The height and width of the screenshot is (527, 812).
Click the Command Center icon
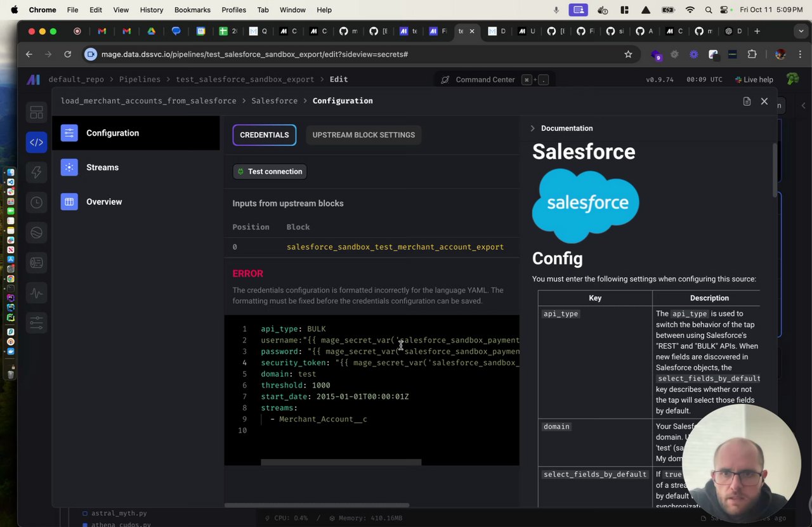445,80
